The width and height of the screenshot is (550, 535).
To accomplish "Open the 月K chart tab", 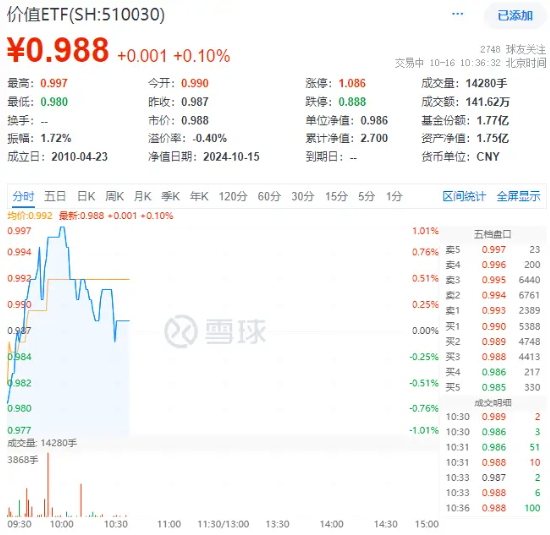I will 143,196.
